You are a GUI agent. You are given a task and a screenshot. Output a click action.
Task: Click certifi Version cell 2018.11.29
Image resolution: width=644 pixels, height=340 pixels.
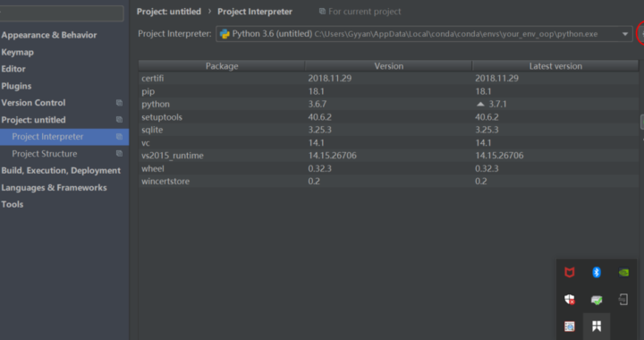[330, 78]
